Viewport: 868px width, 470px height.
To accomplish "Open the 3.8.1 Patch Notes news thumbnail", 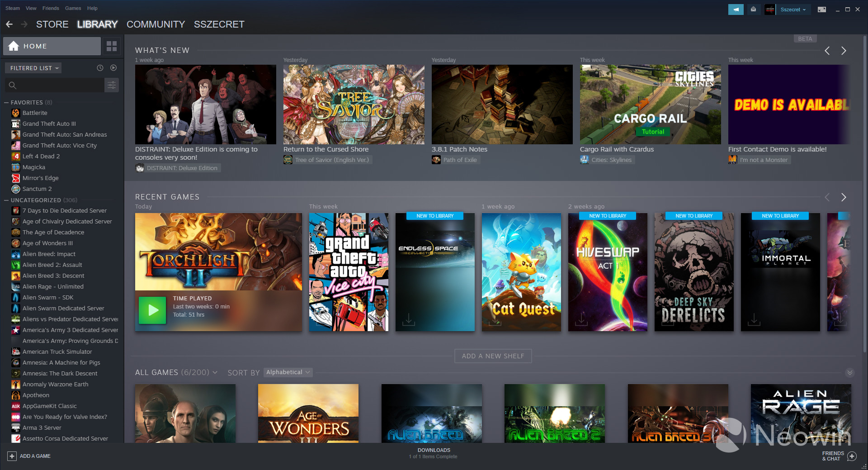I will click(x=502, y=104).
